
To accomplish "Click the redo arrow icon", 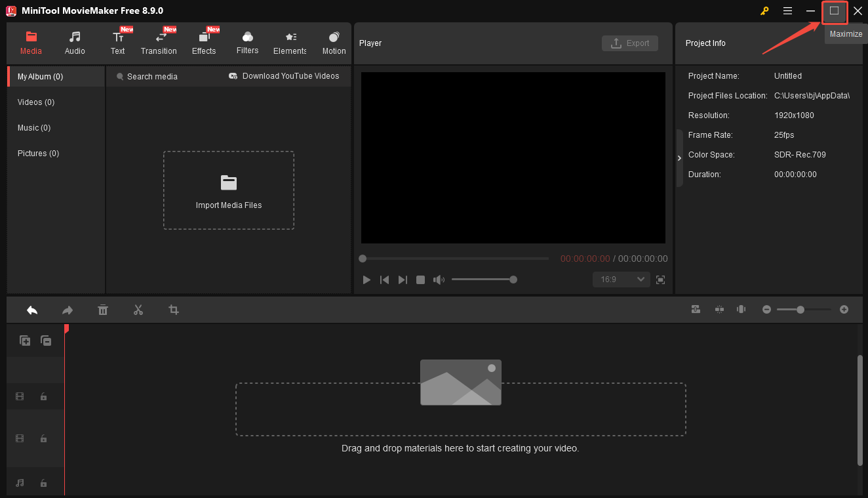I will pyautogui.click(x=68, y=310).
